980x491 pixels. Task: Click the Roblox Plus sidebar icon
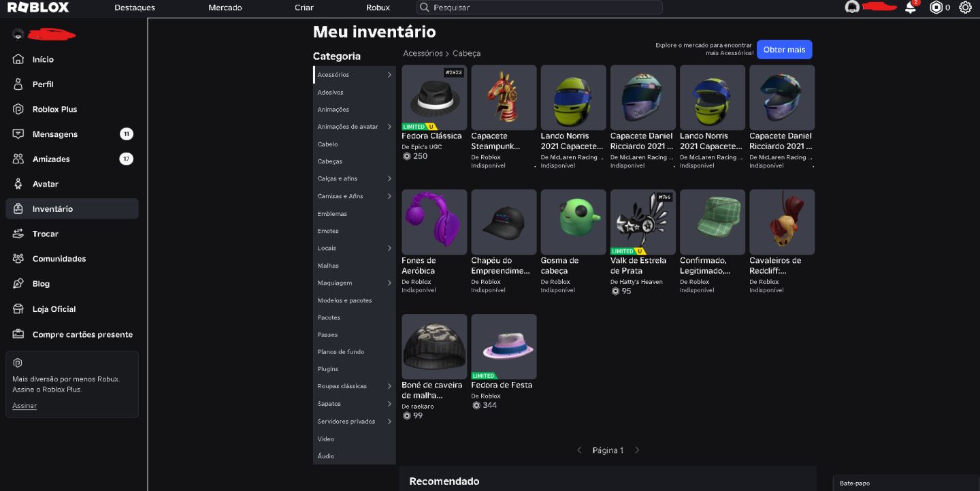(x=18, y=109)
